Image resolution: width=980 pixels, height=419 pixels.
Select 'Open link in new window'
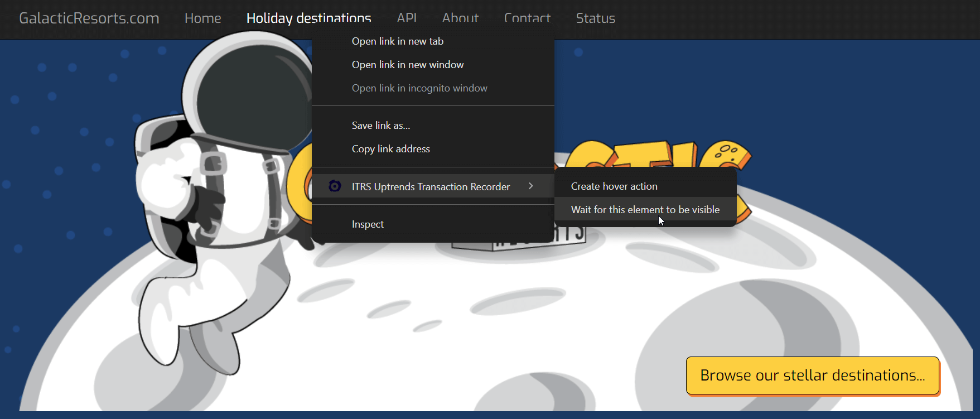click(407, 65)
